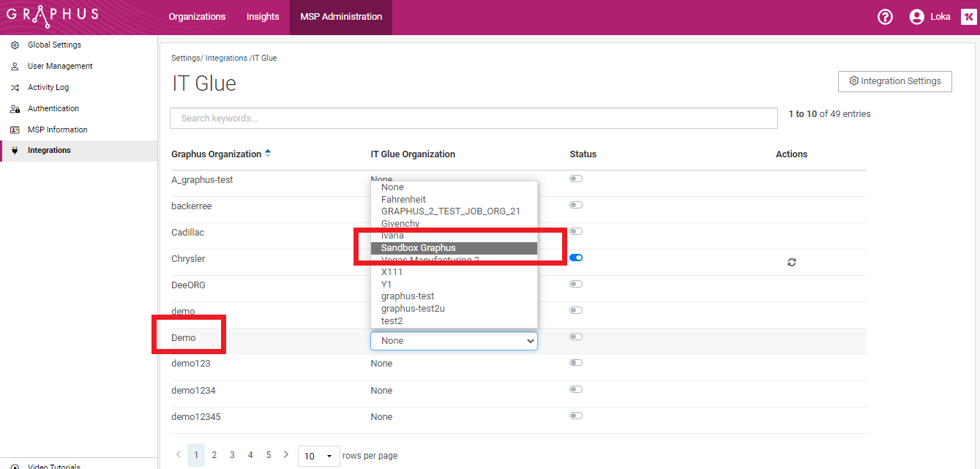Image resolution: width=980 pixels, height=469 pixels.
Task: Click the Status column header
Action: (x=583, y=154)
